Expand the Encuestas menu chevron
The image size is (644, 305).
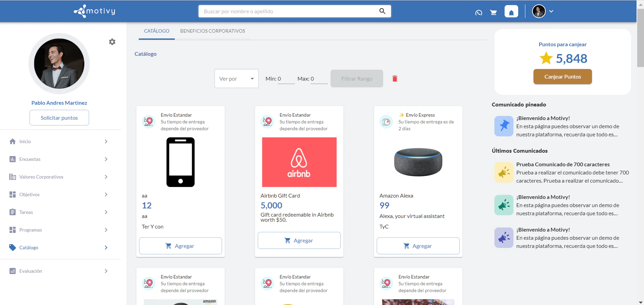[106, 159]
